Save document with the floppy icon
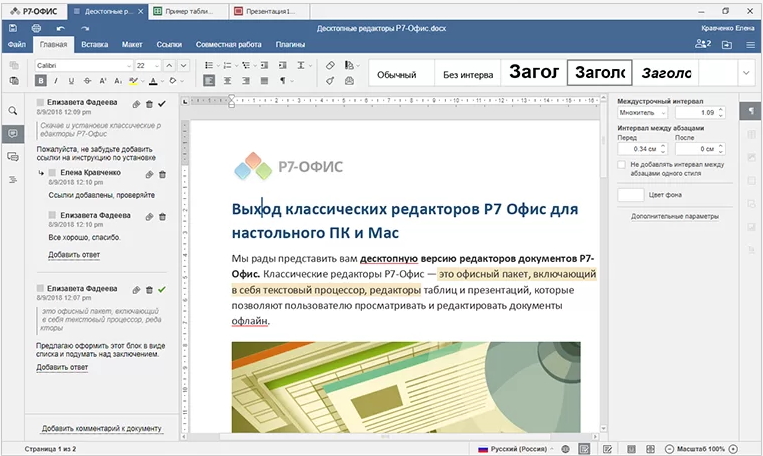 point(13,28)
